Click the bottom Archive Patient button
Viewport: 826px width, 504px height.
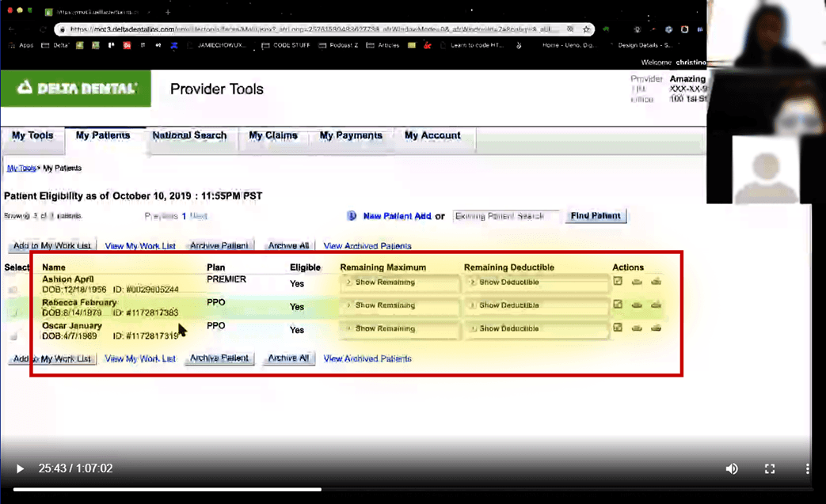point(219,358)
